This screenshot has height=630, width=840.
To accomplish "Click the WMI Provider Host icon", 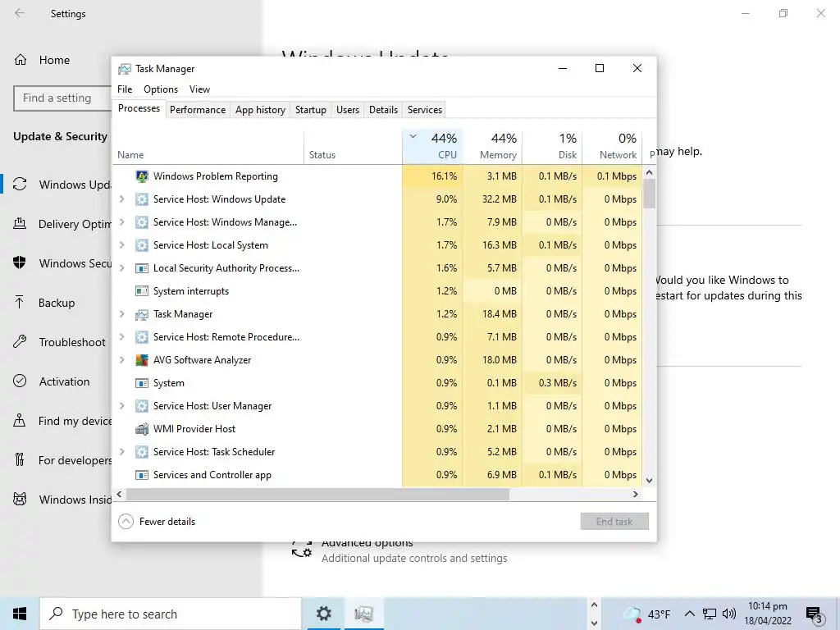I will pyautogui.click(x=141, y=429).
